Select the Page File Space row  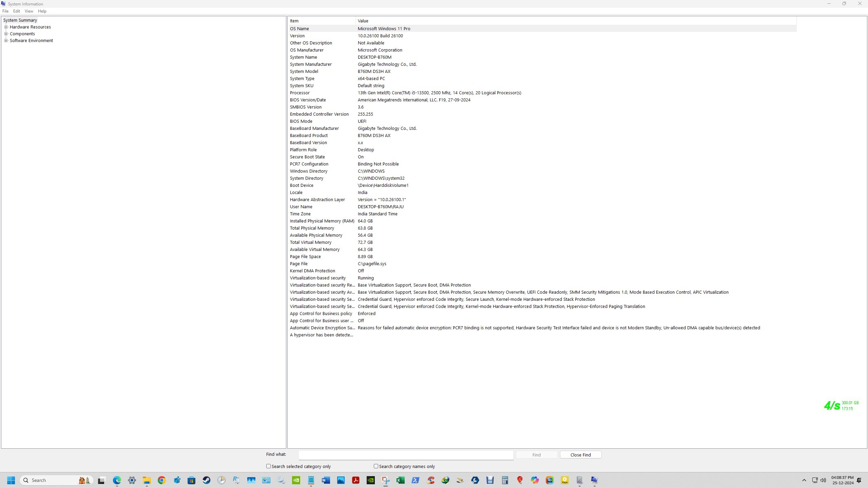coord(542,257)
